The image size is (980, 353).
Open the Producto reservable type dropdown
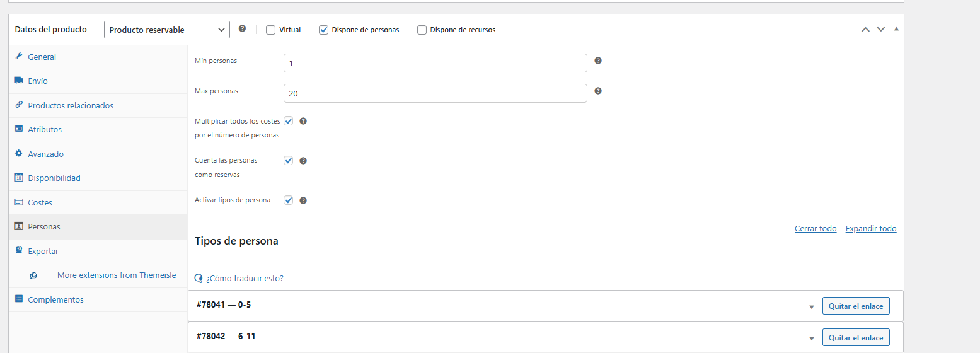(x=167, y=30)
